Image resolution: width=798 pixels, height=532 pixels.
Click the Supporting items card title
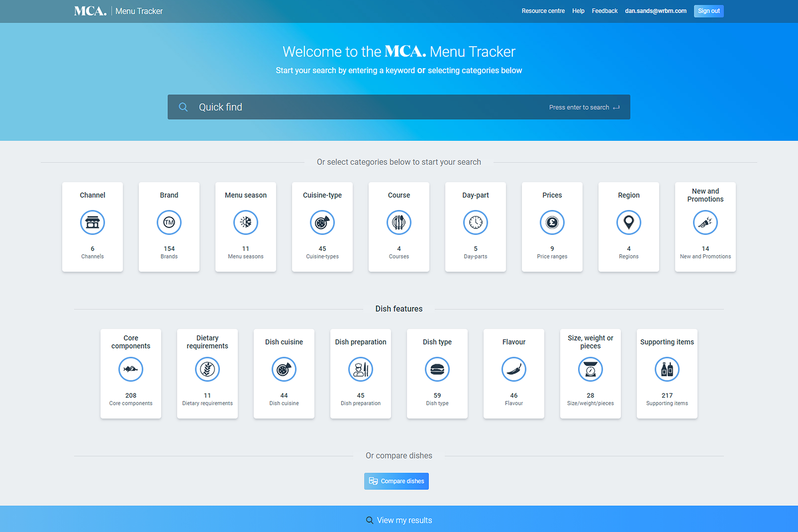[x=667, y=342]
